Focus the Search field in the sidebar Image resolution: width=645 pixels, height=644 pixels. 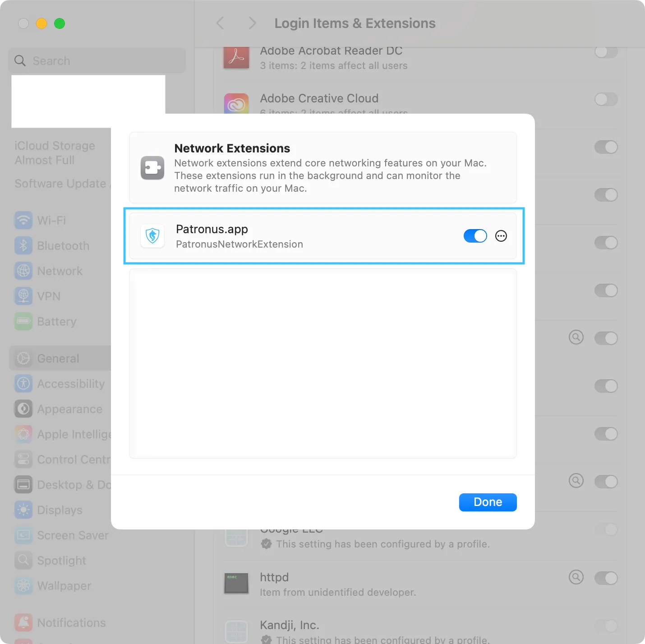[x=97, y=61]
